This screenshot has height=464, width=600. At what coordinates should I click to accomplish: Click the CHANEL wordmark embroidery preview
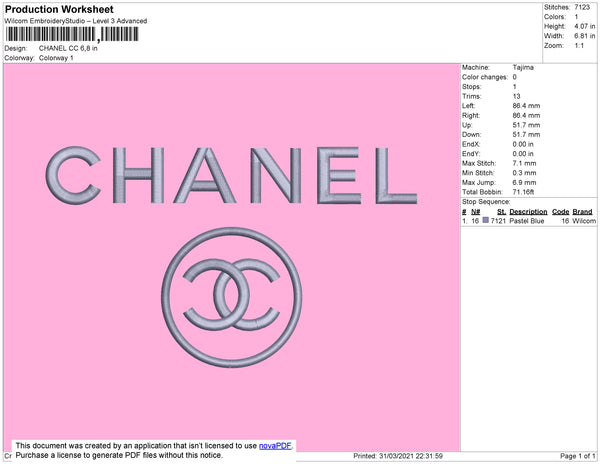(x=232, y=175)
